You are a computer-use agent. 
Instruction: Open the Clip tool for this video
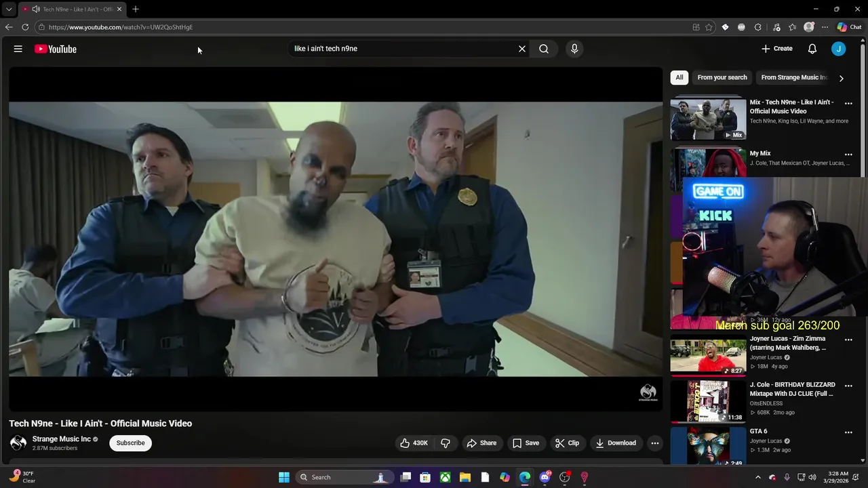[x=567, y=443]
